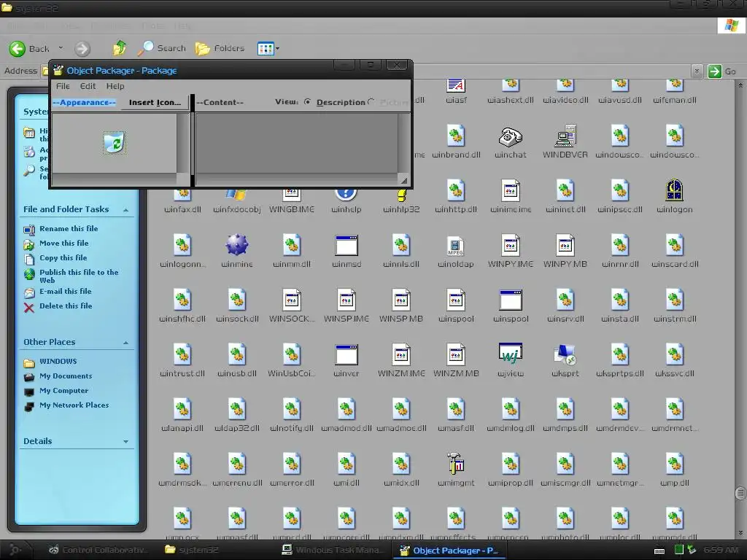Click the Rename this file icon

[x=29, y=230]
